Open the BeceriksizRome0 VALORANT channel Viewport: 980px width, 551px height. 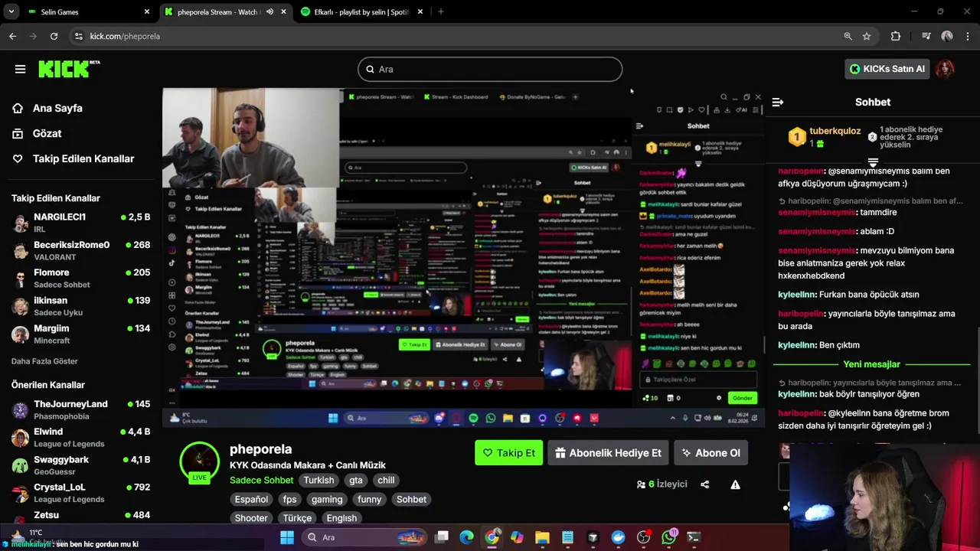coord(81,250)
